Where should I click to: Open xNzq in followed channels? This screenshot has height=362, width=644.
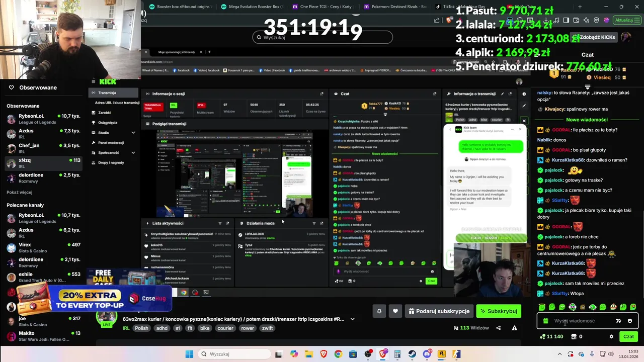coord(44,163)
